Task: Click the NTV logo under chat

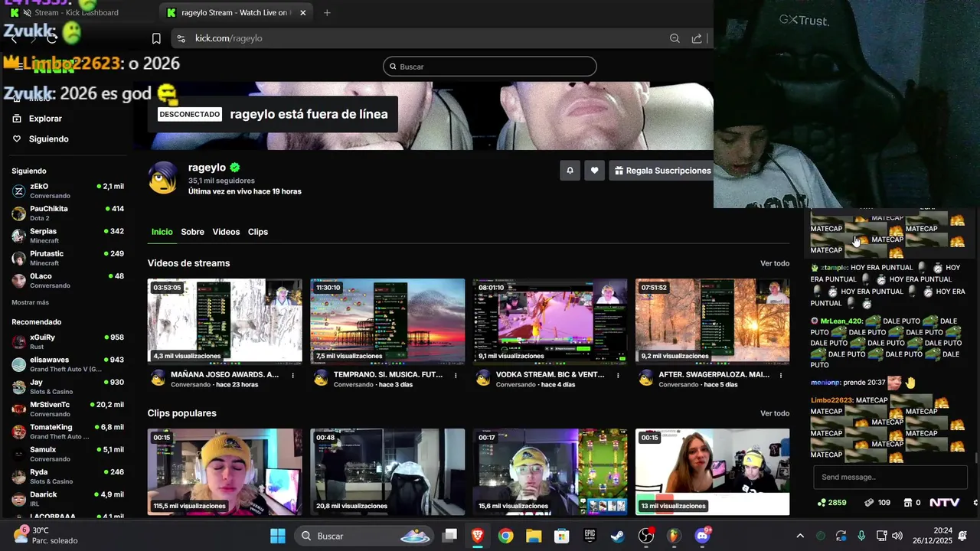Action: point(944,503)
